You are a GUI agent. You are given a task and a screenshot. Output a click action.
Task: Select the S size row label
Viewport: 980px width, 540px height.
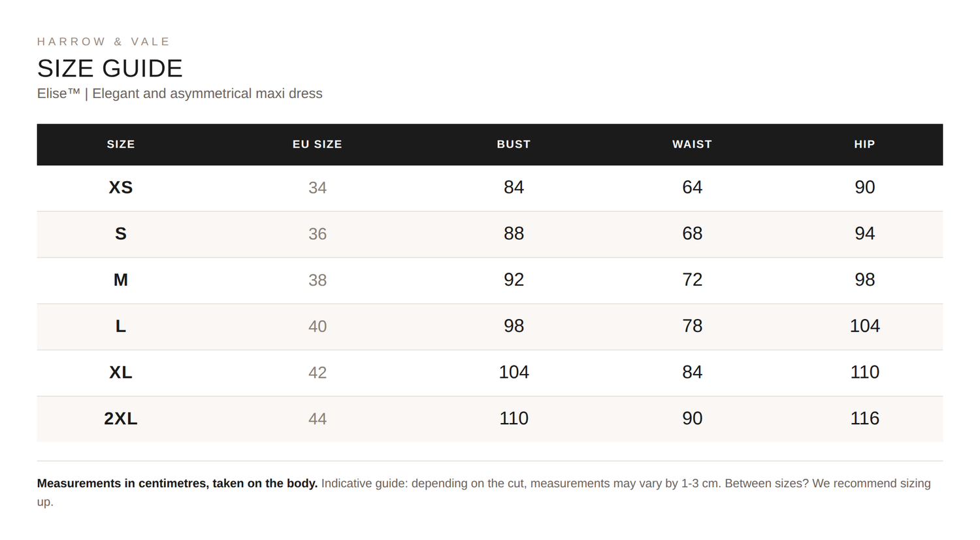(121, 234)
